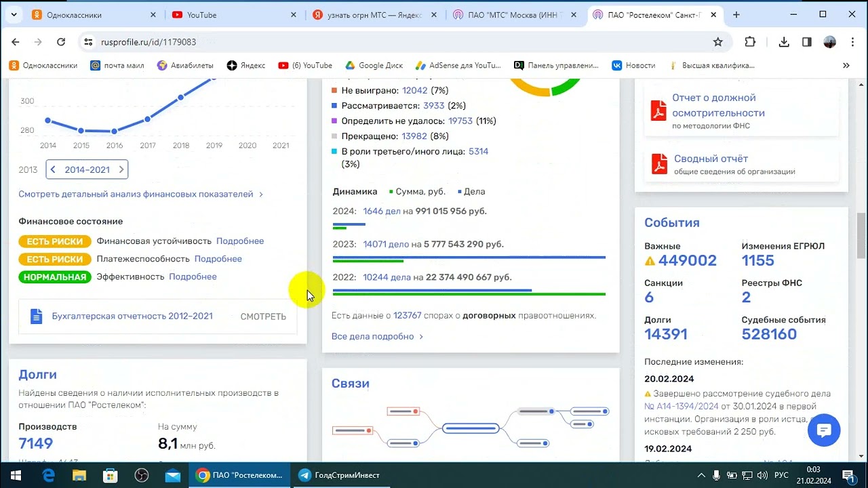
Task: Open the 10244 дела link for 2022
Action: coord(387,277)
